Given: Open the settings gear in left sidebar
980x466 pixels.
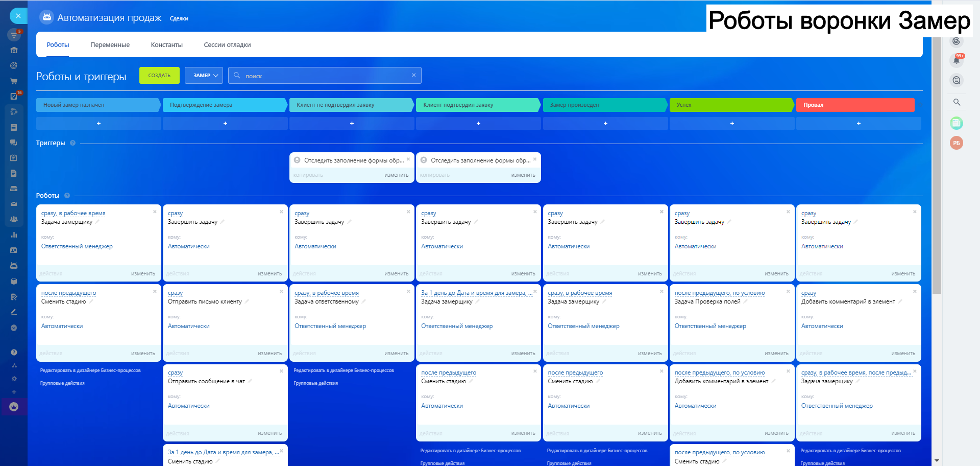Looking at the screenshot, I should 14,379.
